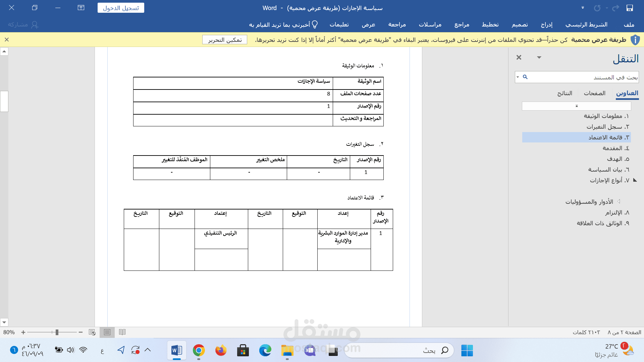The height and width of the screenshot is (362, 644).
Task: Select heading ١. معلومات الوثيقة
Action: 576,116
